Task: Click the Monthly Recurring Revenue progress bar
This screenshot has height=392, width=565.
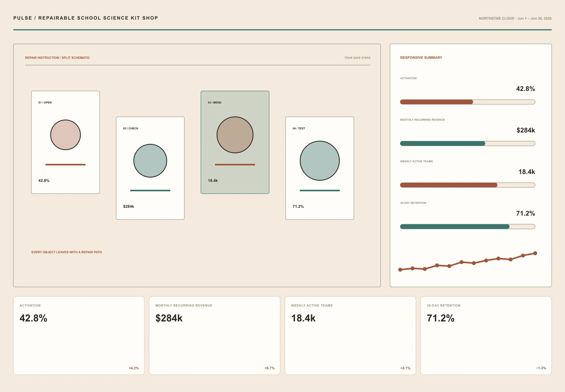Action: coord(468,143)
